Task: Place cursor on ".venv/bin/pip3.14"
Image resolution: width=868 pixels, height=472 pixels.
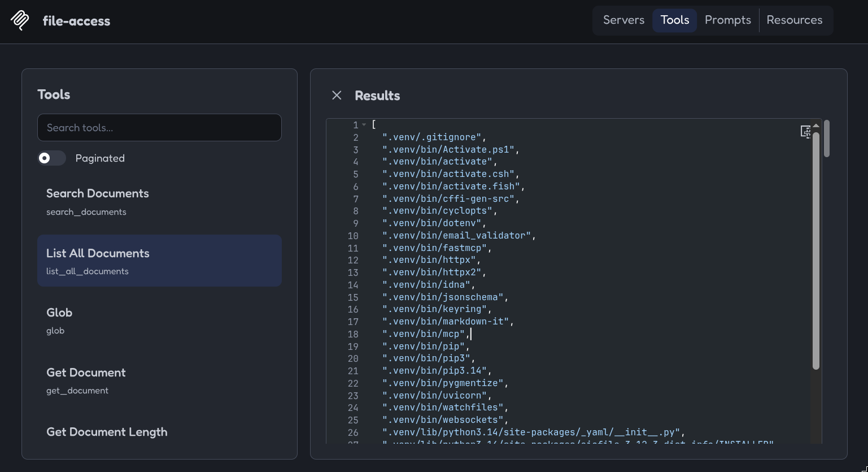Action: pos(437,371)
